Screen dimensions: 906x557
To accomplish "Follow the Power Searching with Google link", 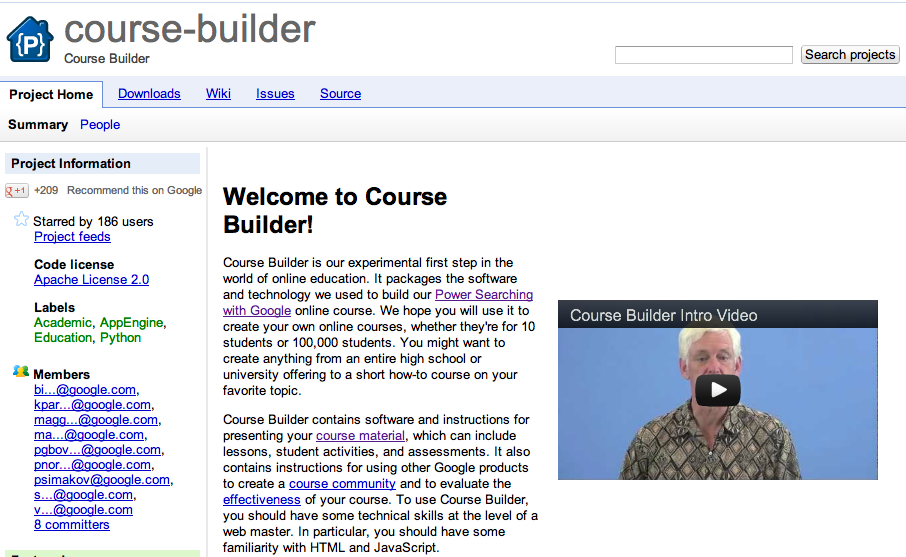I will click(484, 295).
